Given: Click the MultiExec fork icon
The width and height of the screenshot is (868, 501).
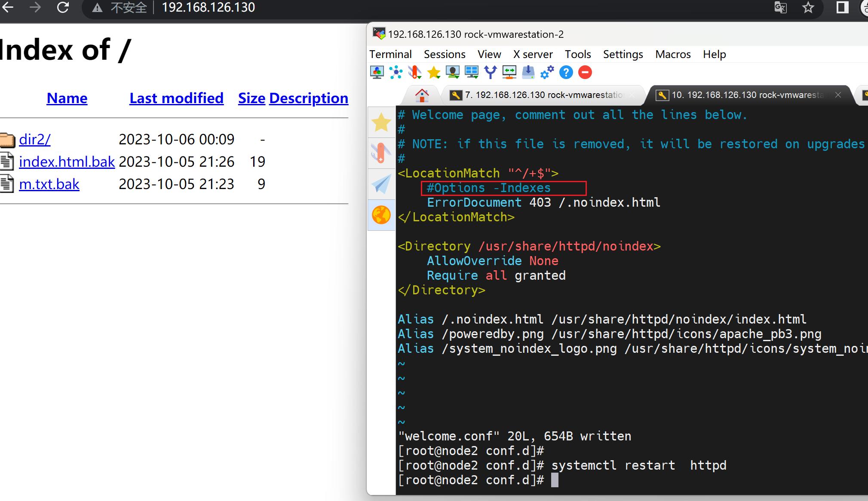Looking at the screenshot, I should pos(490,72).
